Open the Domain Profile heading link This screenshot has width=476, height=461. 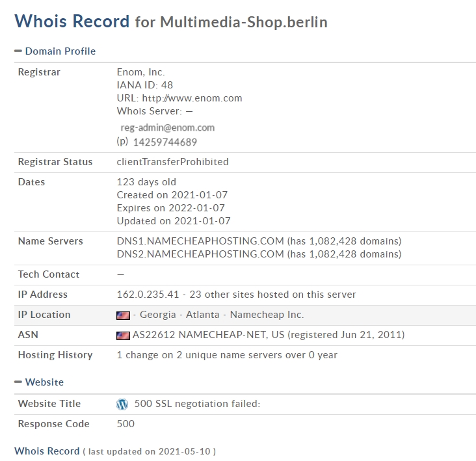coord(60,51)
